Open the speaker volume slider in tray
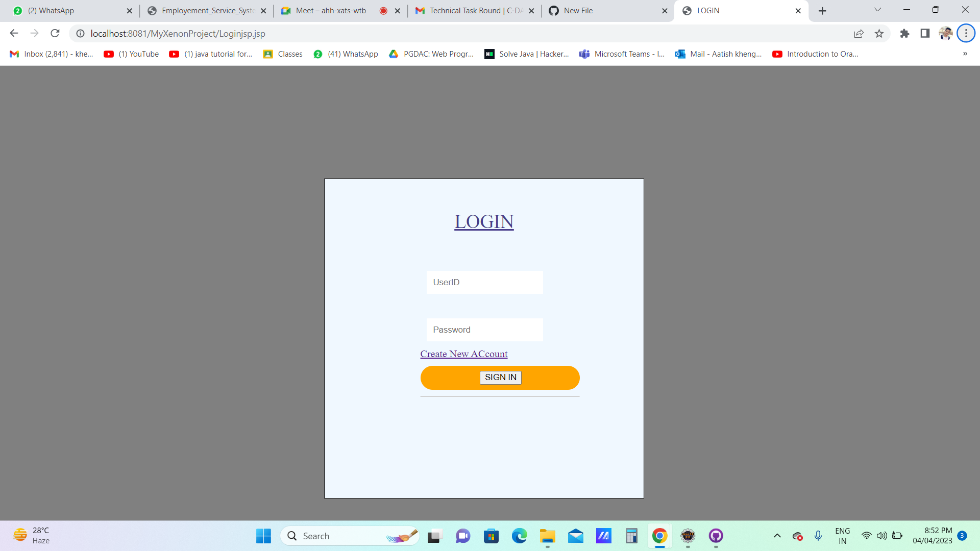 point(882,536)
